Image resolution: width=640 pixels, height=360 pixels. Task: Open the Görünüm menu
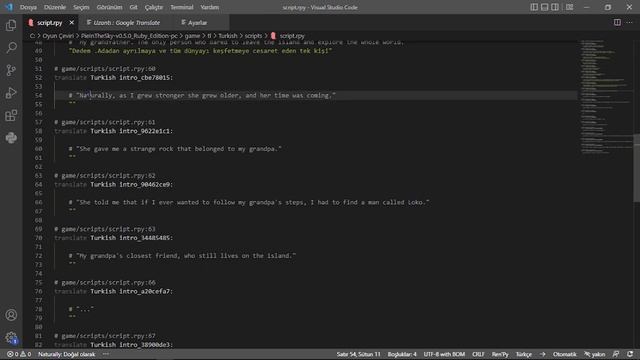point(109,7)
